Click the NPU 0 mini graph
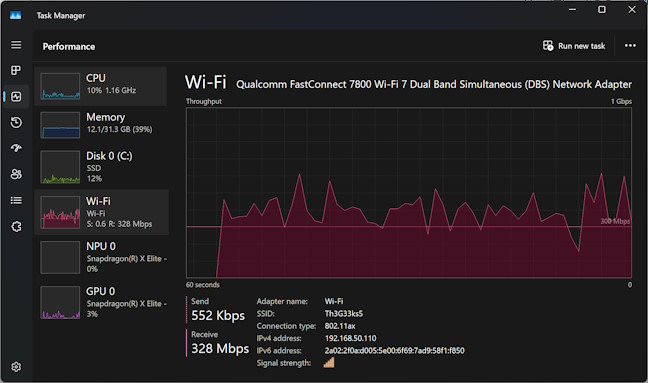 [x=60, y=257]
